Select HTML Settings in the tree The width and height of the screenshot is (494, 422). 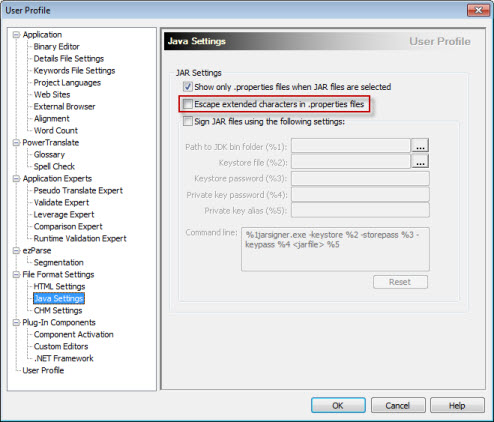click(x=59, y=286)
